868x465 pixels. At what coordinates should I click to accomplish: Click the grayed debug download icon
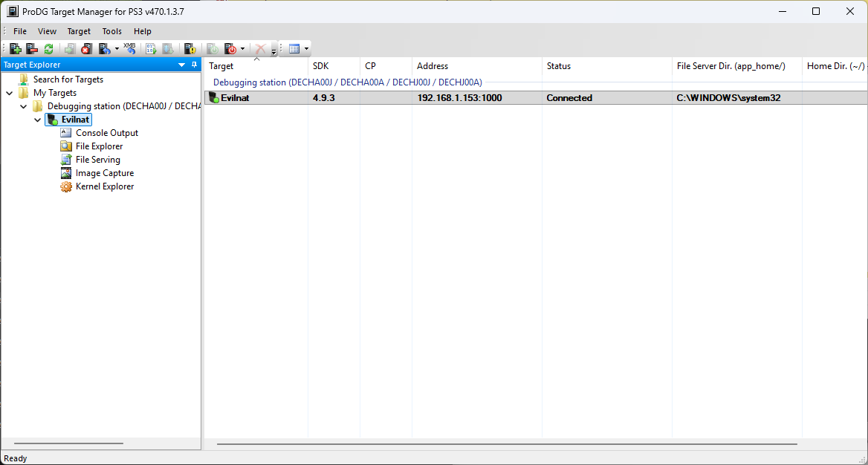(168, 49)
